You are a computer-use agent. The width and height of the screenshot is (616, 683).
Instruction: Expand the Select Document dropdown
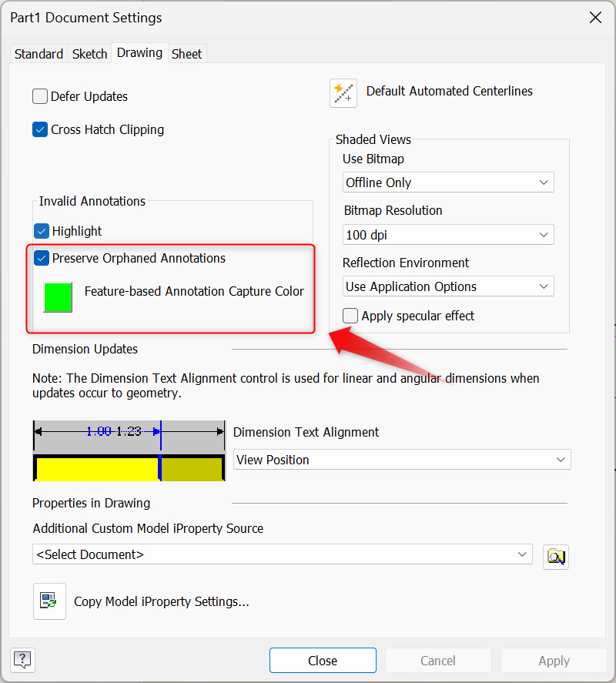[x=283, y=554]
